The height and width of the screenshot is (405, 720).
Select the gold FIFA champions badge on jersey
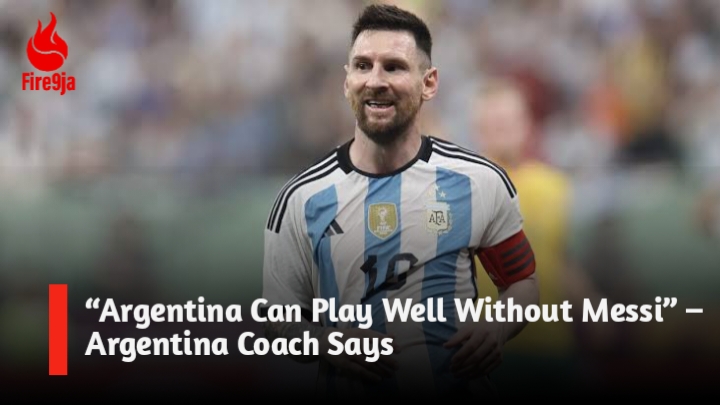[382, 220]
